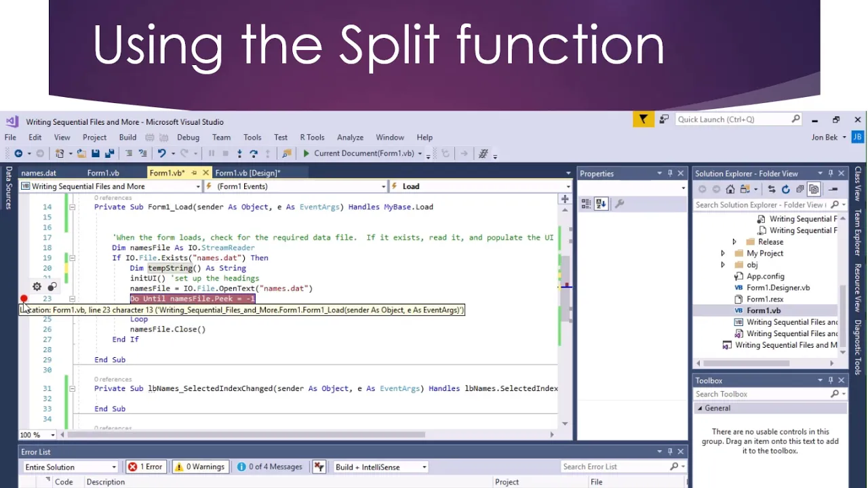The image size is (868, 488).
Task: Toggle the comment selection toolbar icon
Action: coord(129,154)
